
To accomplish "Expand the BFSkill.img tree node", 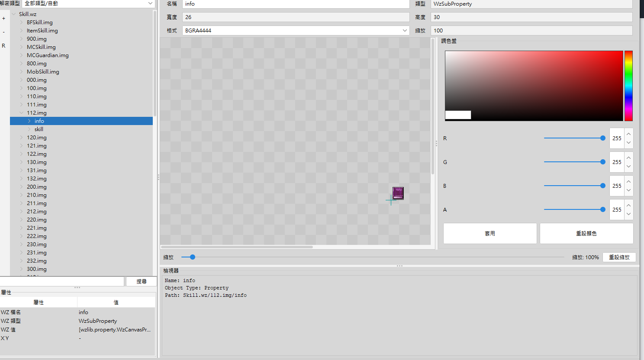I will (x=21, y=22).
